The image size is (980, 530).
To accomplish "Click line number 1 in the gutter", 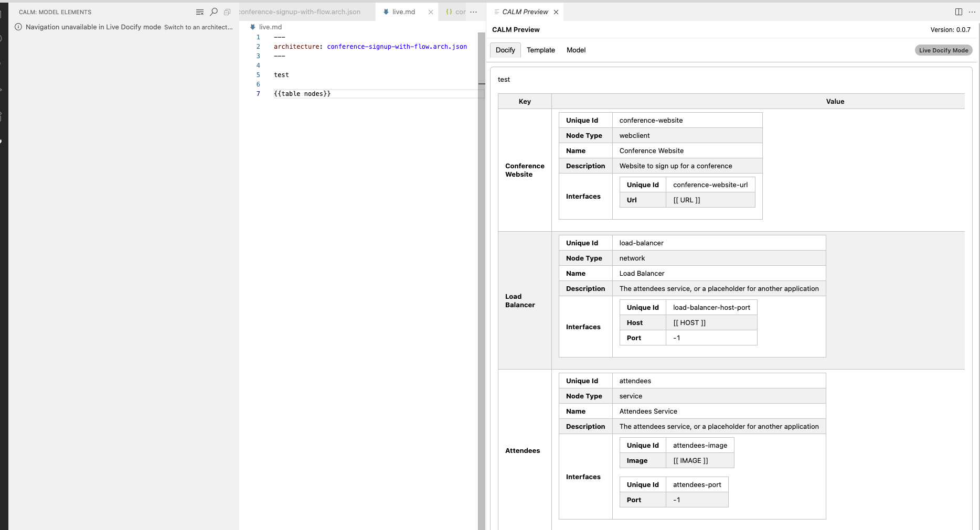I will [258, 37].
